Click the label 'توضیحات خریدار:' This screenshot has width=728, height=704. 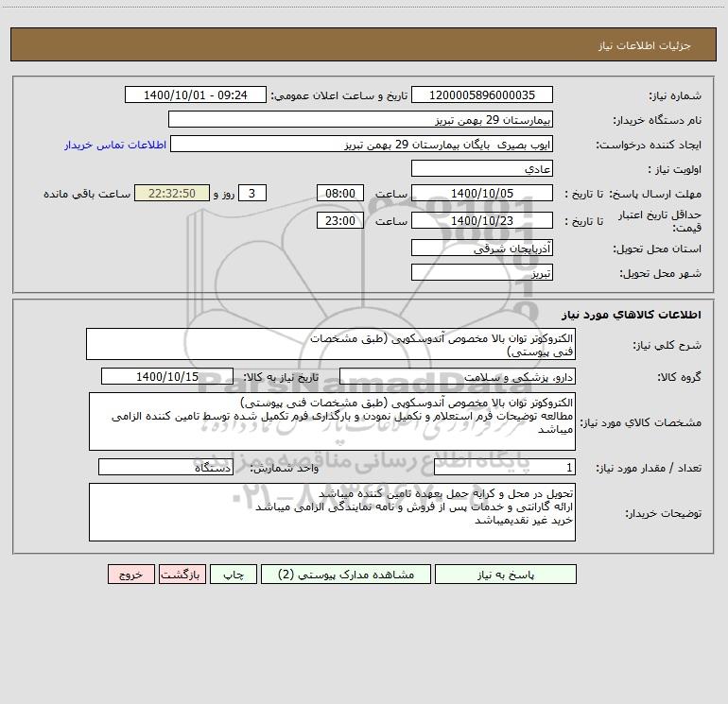[664, 514]
